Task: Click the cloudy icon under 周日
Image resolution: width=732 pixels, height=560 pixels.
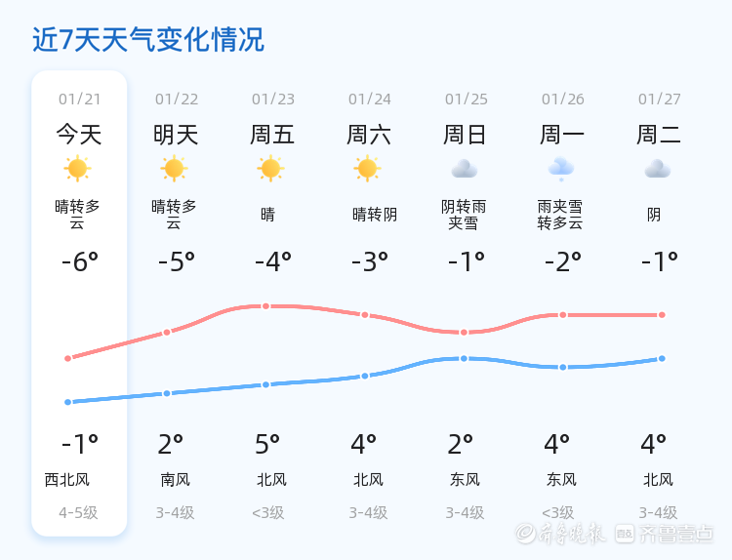Action: (x=464, y=169)
